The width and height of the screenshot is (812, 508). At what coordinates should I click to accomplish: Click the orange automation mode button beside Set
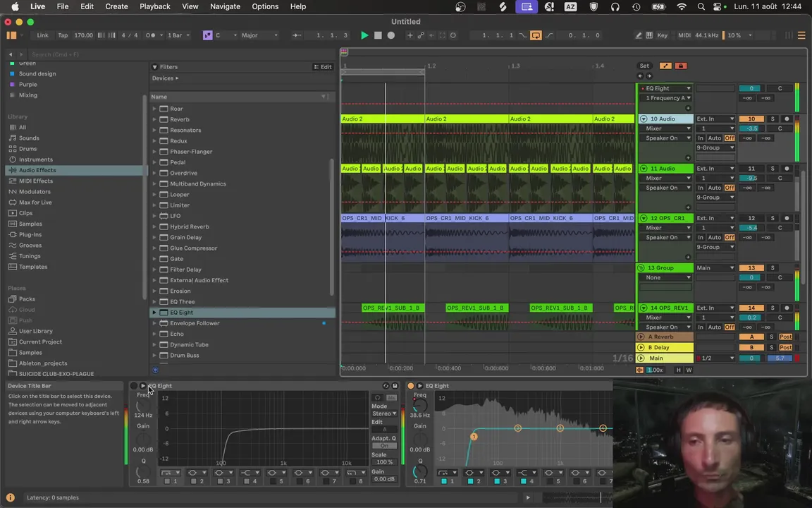coord(665,66)
